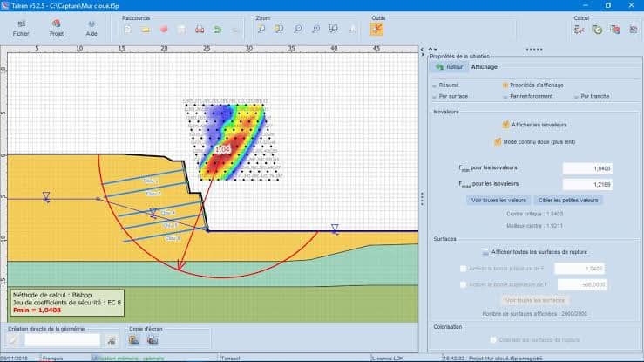Click the yellow open-folder shortcut icon
Image resolution: width=644 pixels, height=362 pixels.
click(146, 30)
